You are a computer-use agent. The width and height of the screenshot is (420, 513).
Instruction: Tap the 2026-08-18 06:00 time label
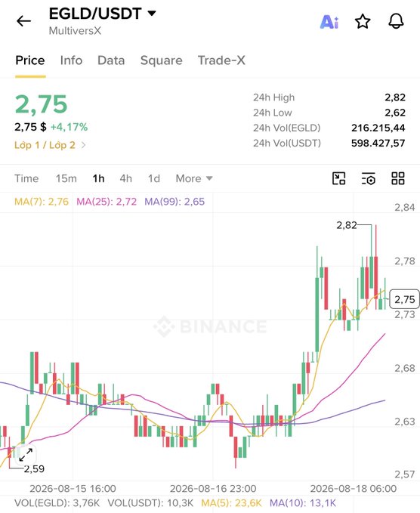click(354, 489)
